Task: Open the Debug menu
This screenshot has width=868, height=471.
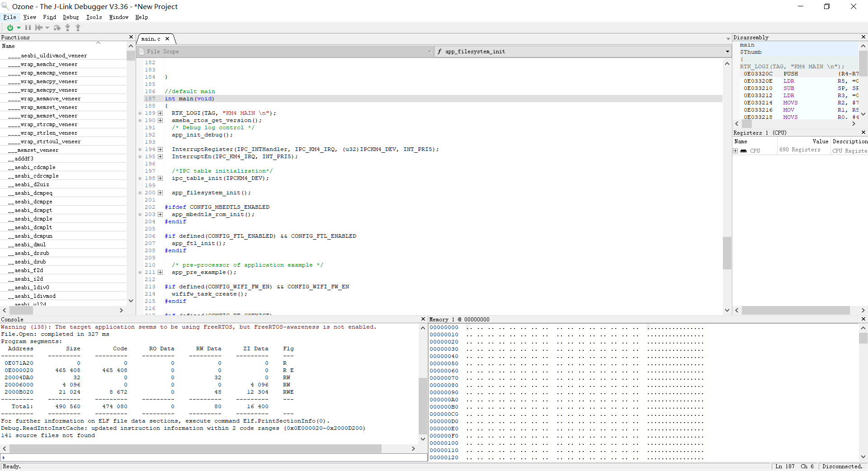Action: 71,17
